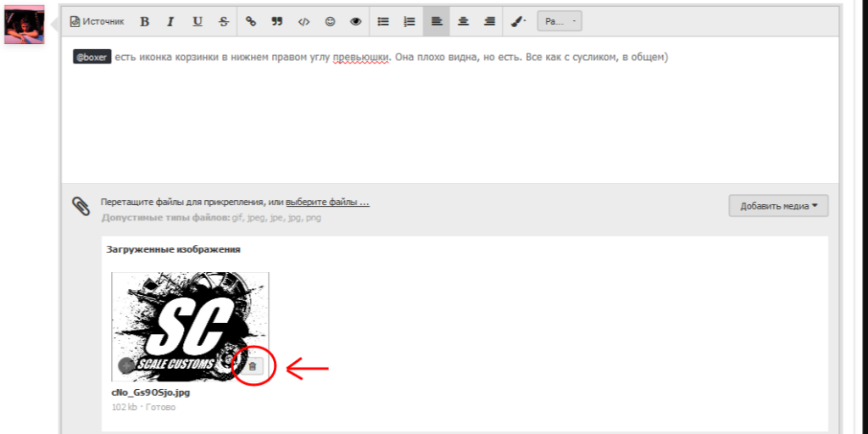Click the spoiler eye icon
This screenshot has height=434, width=868.
[x=356, y=21]
